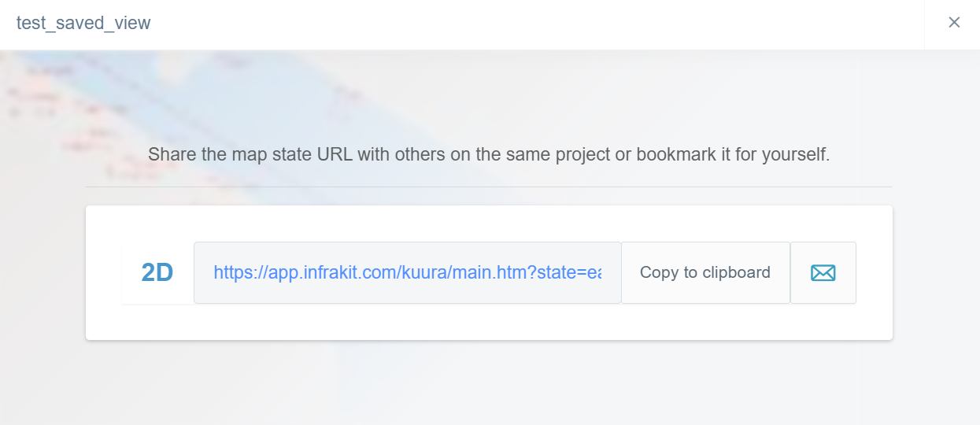Click the test_saved_view dialog title
Viewport: 980px width, 425px height.
[83, 23]
